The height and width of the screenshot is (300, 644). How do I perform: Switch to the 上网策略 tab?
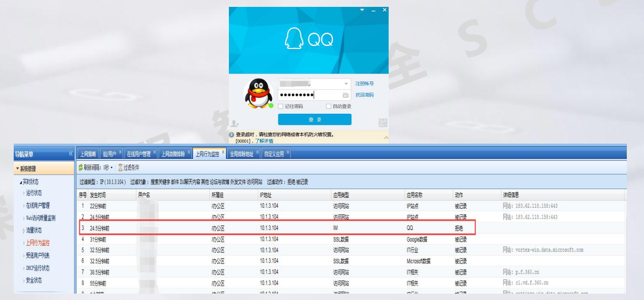[88, 154]
